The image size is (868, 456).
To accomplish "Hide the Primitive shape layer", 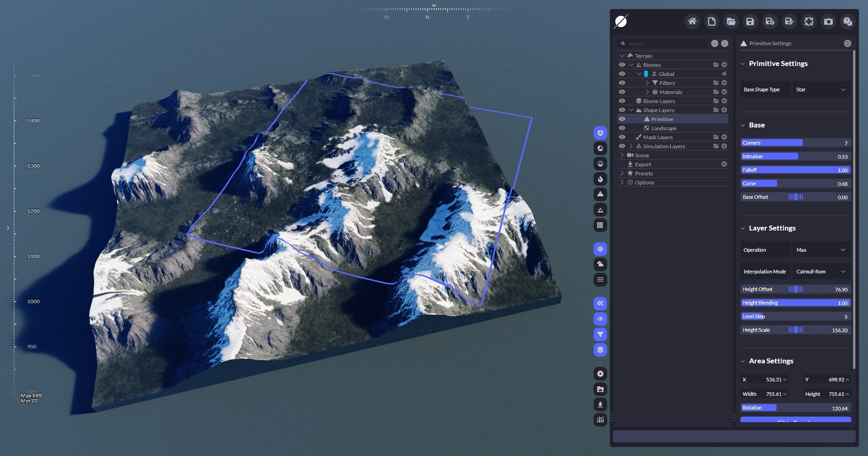I will pos(622,119).
